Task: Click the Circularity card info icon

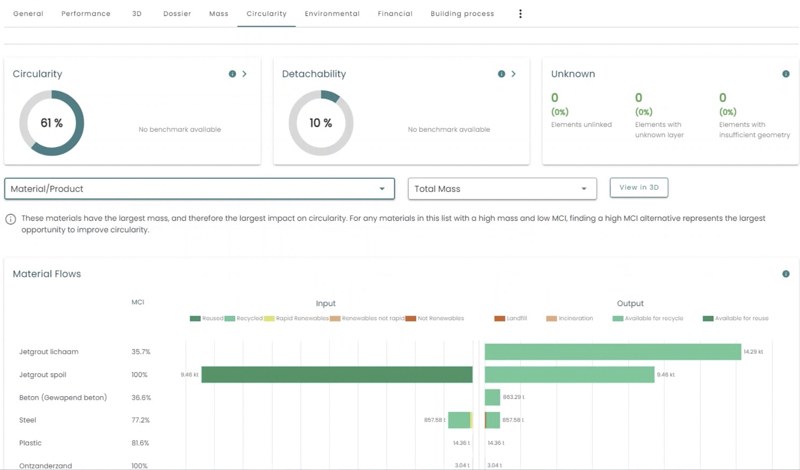Action: (233, 74)
